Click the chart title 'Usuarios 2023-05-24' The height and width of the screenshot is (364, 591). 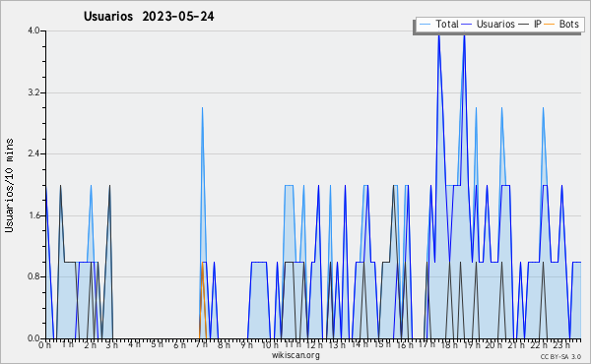(149, 17)
